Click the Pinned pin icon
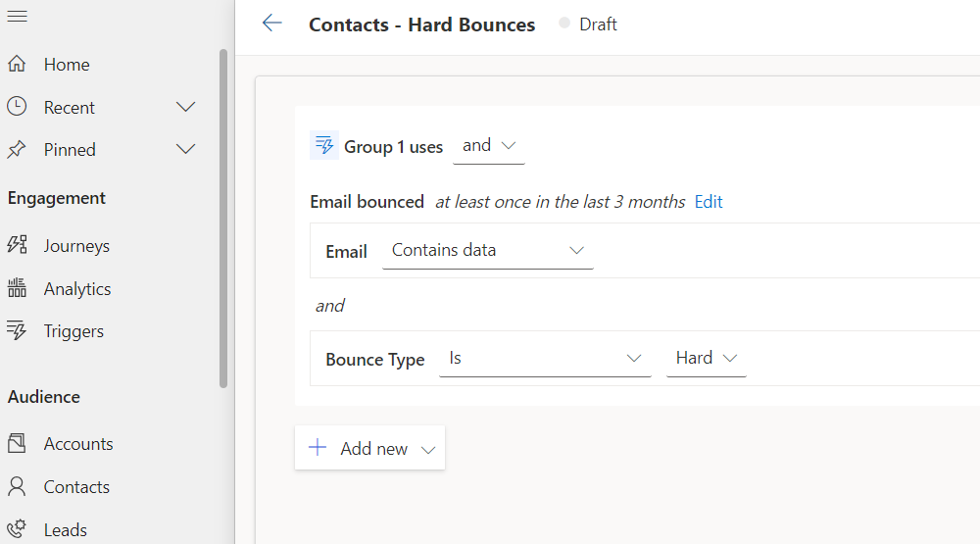This screenshot has height=544, width=980. pos(17,149)
